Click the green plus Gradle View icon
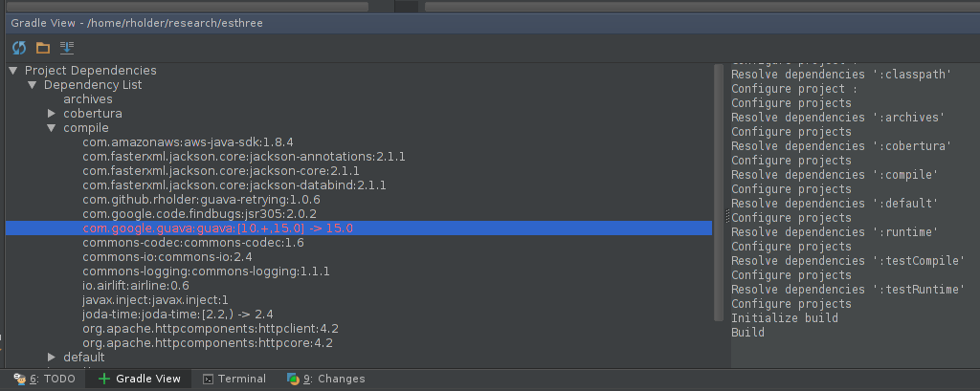Viewport: 980px width, 391px height. 103,379
